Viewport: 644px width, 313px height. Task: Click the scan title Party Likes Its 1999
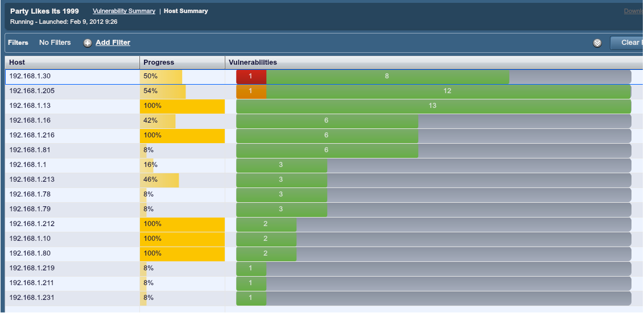tap(44, 11)
